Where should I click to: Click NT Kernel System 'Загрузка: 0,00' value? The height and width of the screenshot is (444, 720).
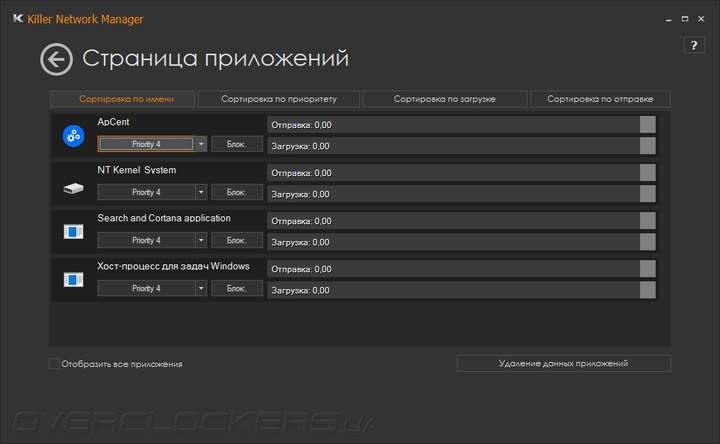[300, 194]
